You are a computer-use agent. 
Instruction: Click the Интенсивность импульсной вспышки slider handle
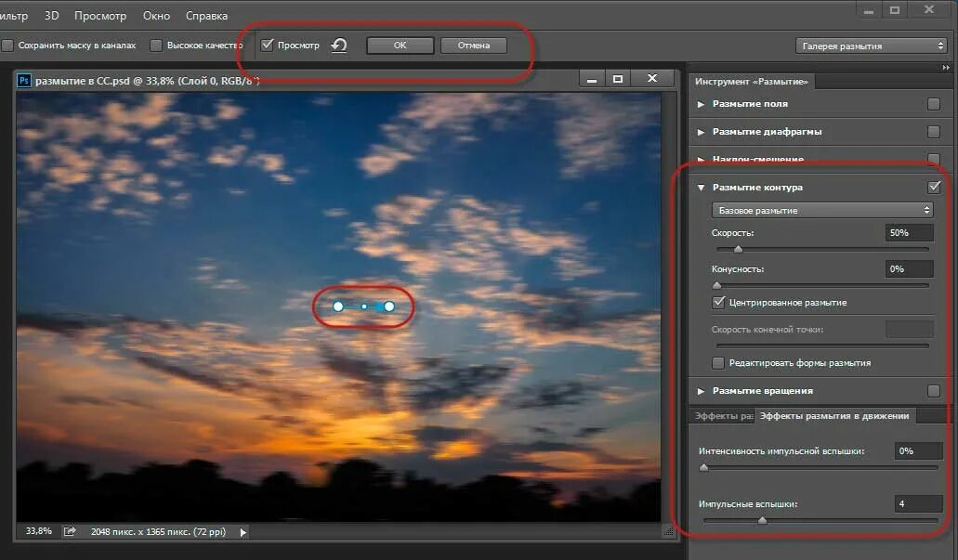[703, 467]
